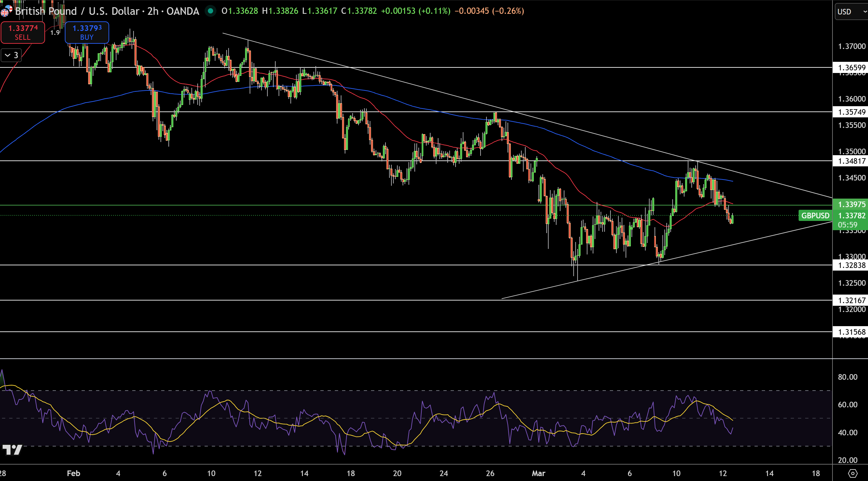Open chart settings gear icon at bottom right
Screen dimensions: 868x481
click(853, 473)
